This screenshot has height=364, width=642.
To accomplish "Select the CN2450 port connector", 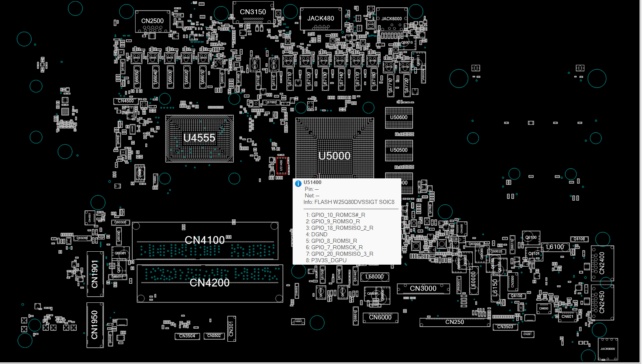I will tap(602, 302).
